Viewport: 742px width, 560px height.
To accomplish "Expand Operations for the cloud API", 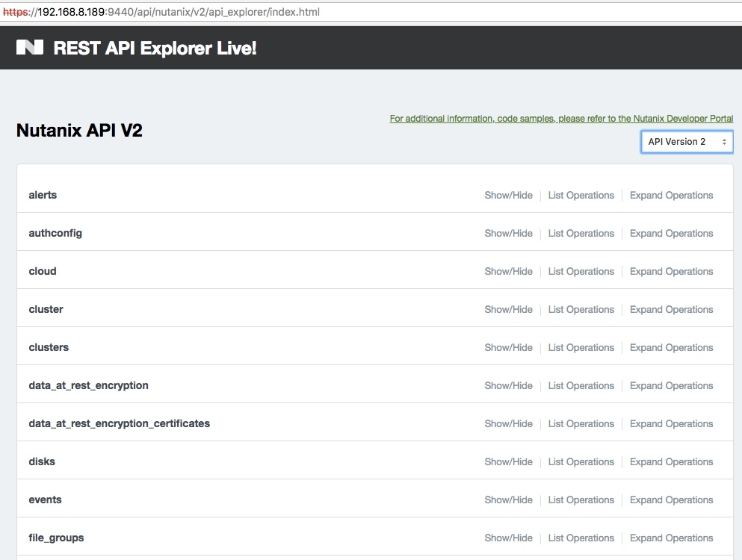I will click(x=670, y=271).
